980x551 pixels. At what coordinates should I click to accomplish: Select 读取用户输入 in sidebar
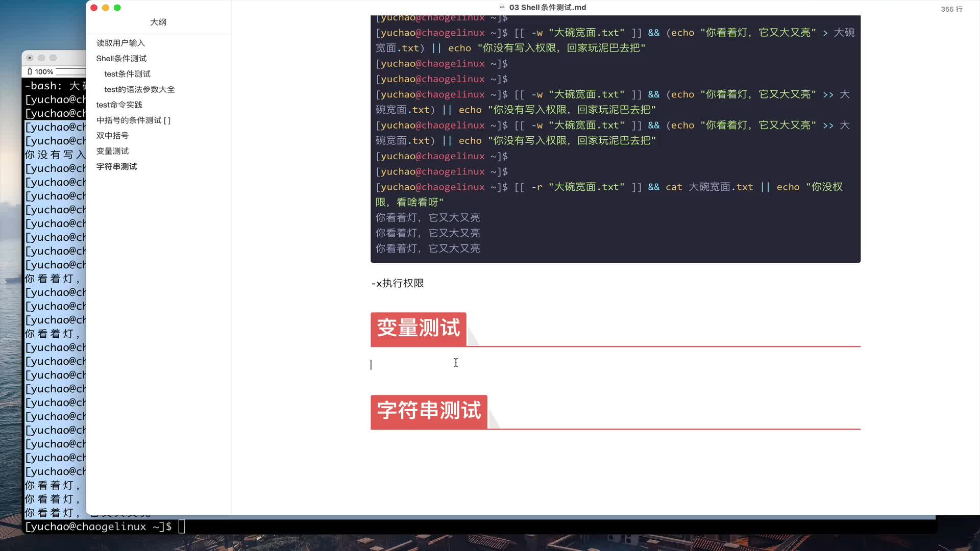[x=120, y=42]
